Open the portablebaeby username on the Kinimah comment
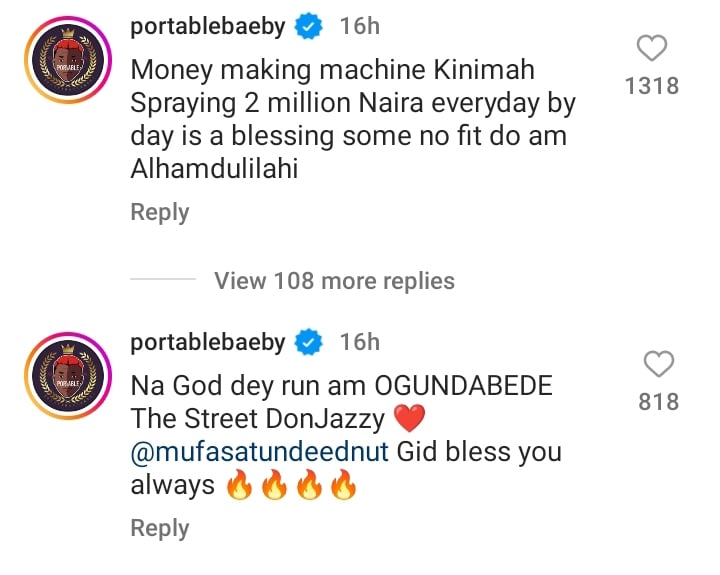Image resolution: width=720 pixels, height=575 pixels. 208,27
